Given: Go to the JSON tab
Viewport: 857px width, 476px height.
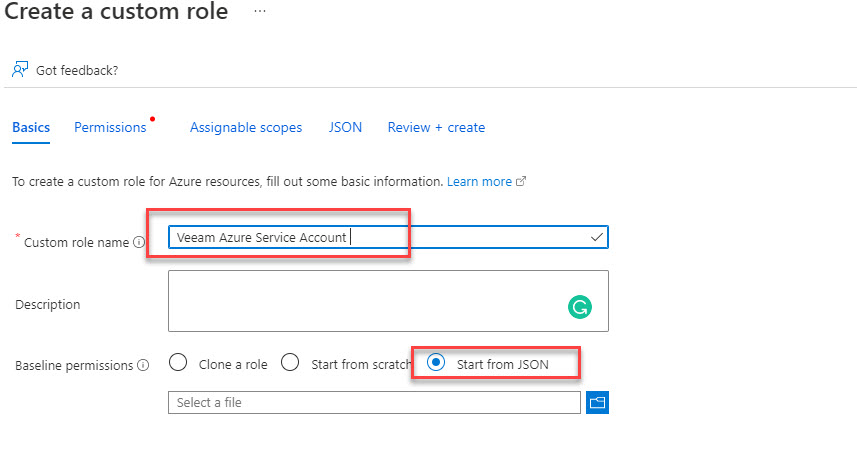Looking at the screenshot, I should (x=345, y=127).
